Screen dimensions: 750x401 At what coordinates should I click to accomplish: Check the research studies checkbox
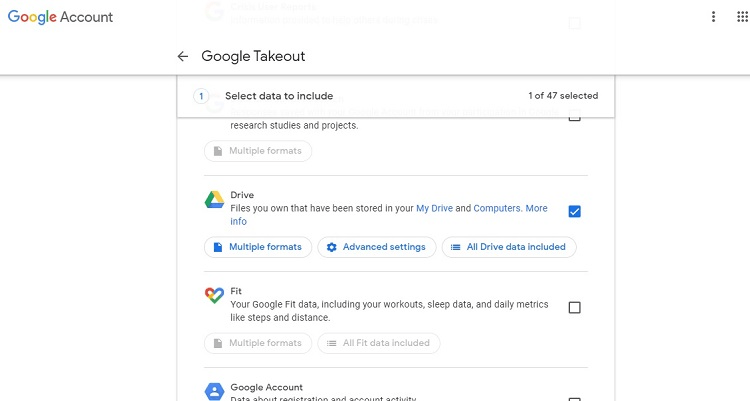coord(574,115)
